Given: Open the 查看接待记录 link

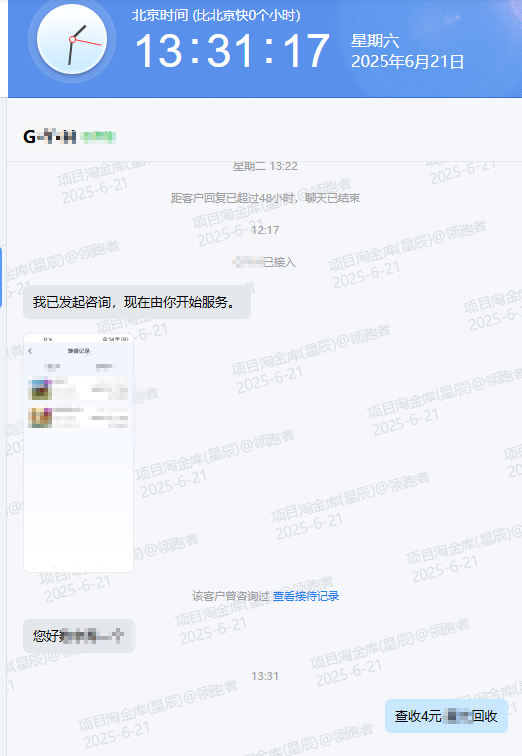Looking at the screenshot, I should (x=306, y=596).
